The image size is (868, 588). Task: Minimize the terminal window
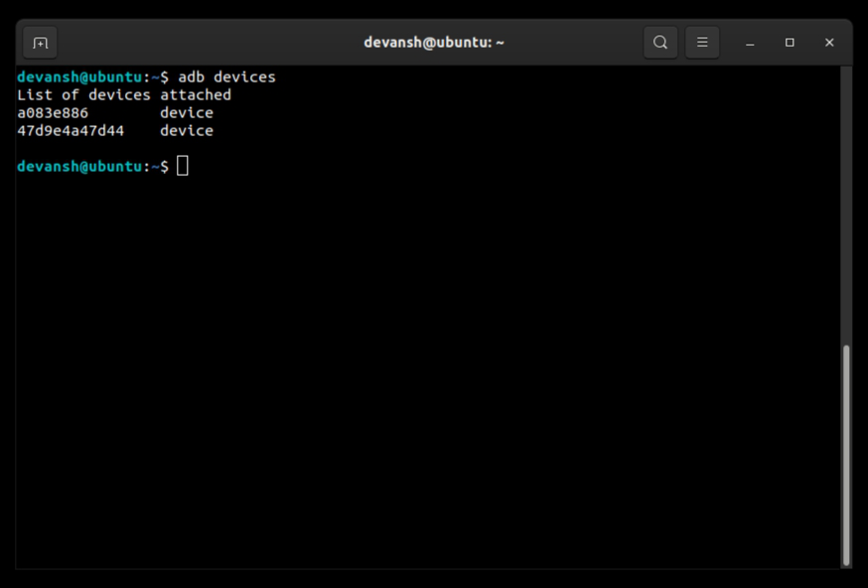(751, 43)
